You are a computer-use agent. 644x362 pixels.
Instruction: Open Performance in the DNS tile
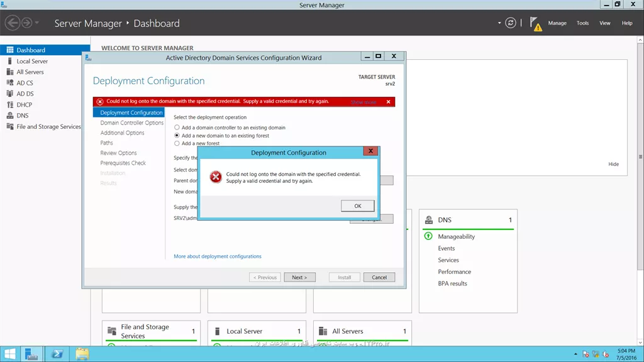(x=454, y=271)
